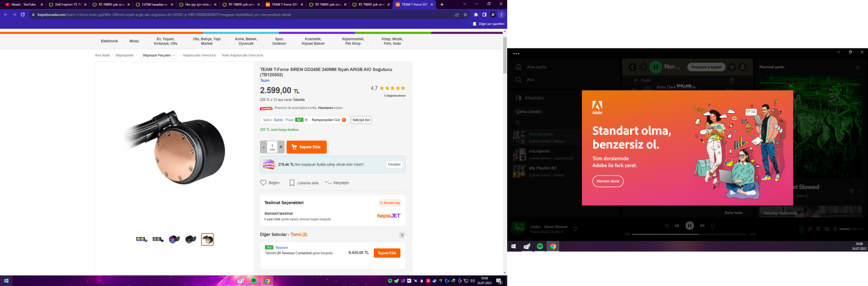Switch to Dell Inspiron 15 tab
The width and height of the screenshot is (868, 286).
click(66, 5)
